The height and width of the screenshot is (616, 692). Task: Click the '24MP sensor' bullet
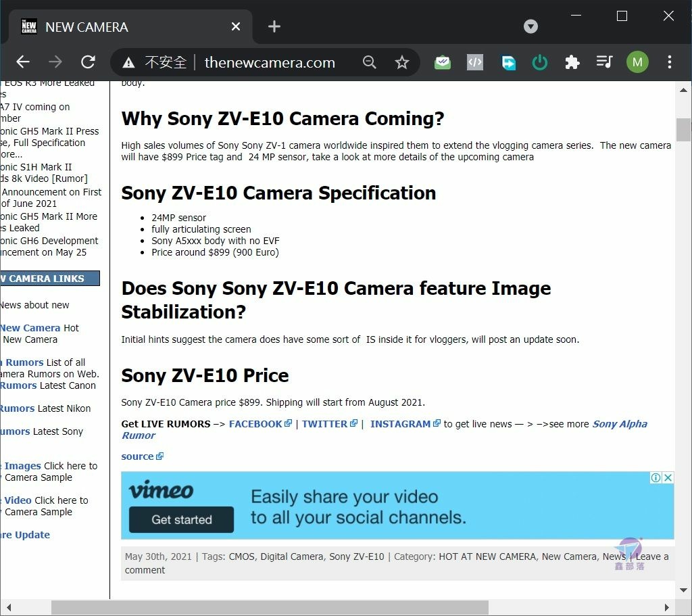tap(178, 218)
